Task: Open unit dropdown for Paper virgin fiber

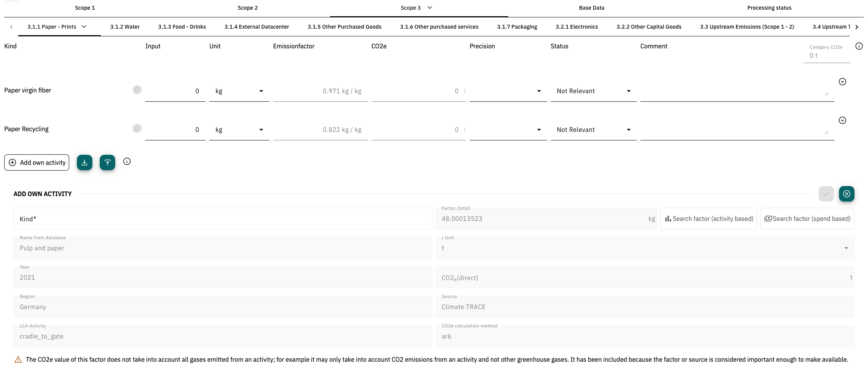Action: coord(239,91)
